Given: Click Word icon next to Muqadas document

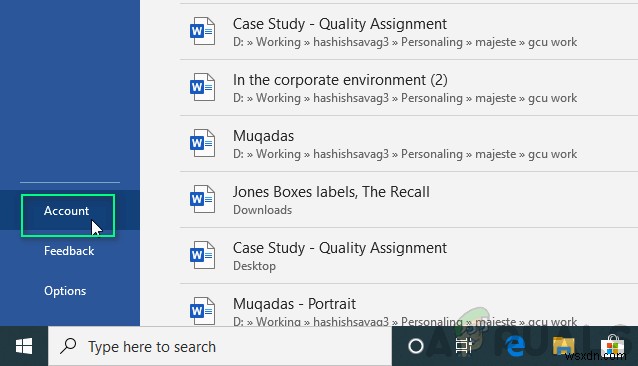Looking at the screenshot, I should (202, 143).
